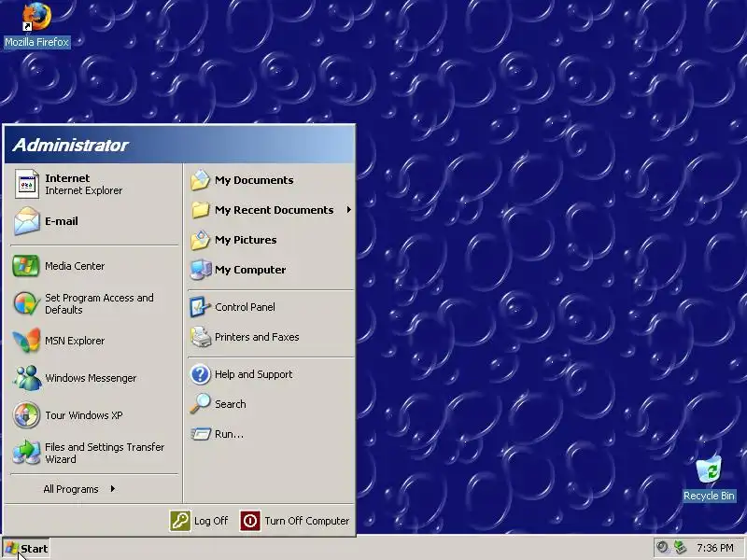Select Windows Messenger menu item text
747x560 pixels.
(91, 378)
